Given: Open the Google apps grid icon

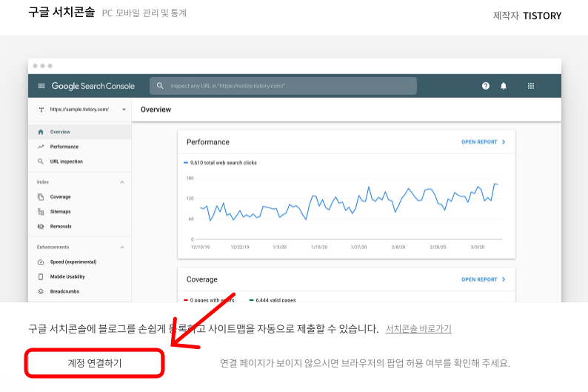Looking at the screenshot, I should (531, 86).
